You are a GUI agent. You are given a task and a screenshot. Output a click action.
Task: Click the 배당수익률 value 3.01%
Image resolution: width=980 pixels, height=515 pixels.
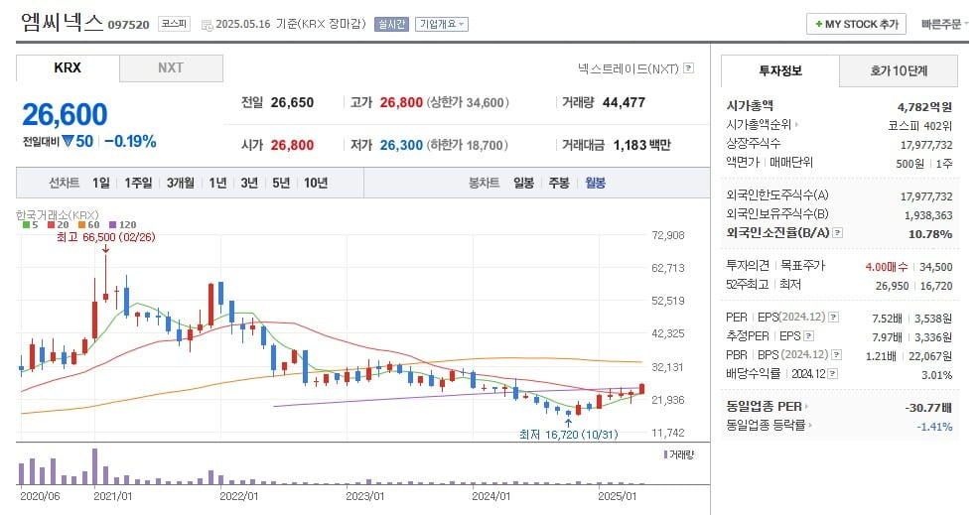[937, 374]
